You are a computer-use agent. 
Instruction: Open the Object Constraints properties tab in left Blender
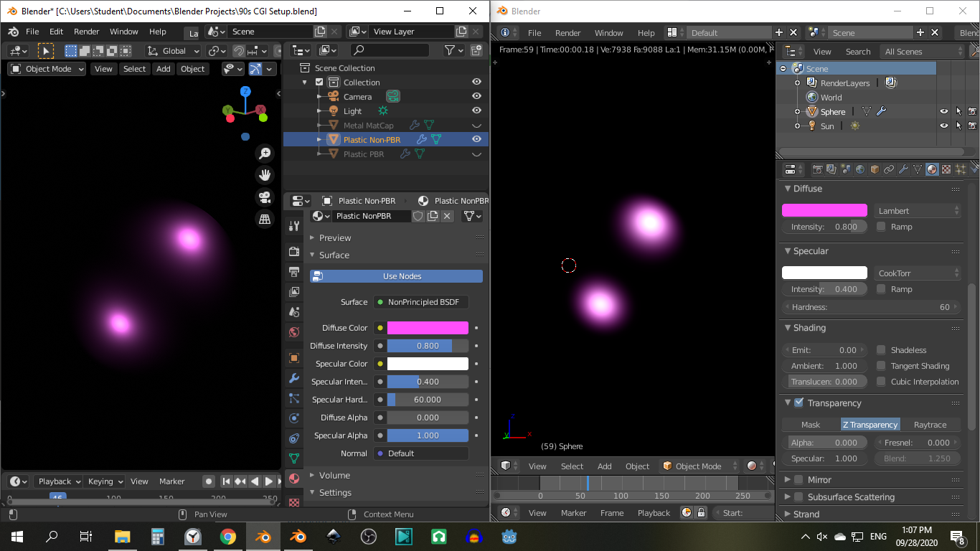[x=293, y=438]
